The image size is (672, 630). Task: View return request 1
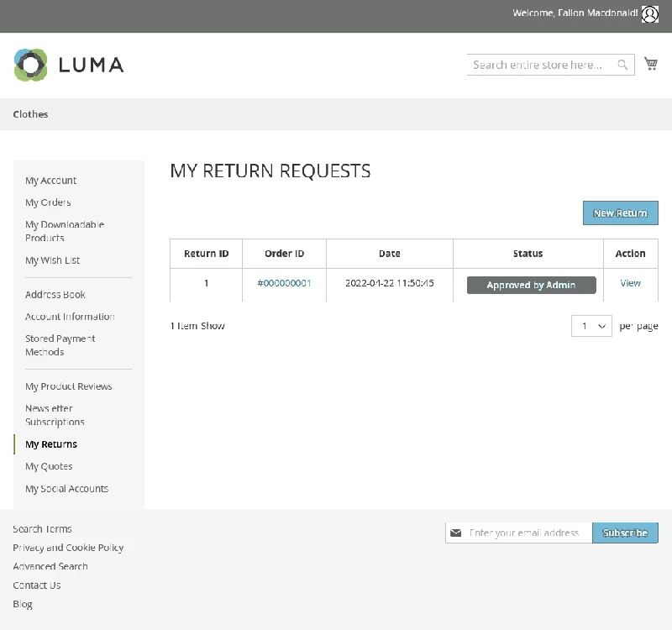pos(631,283)
